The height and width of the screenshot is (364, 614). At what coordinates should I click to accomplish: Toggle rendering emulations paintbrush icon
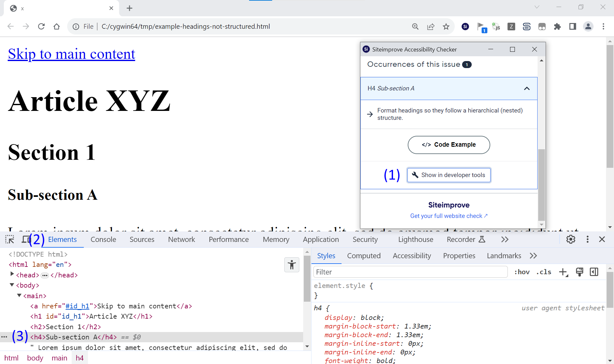[x=579, y=272]
